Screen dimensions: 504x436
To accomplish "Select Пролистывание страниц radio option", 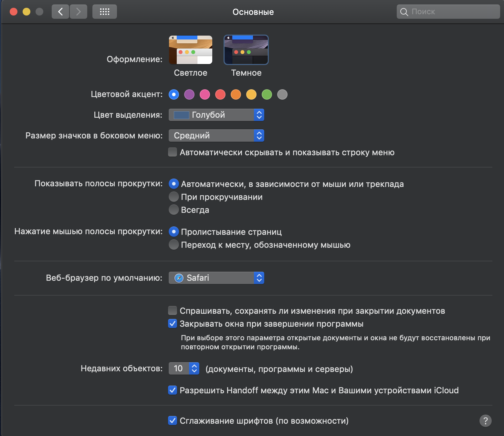I will 174,232.
